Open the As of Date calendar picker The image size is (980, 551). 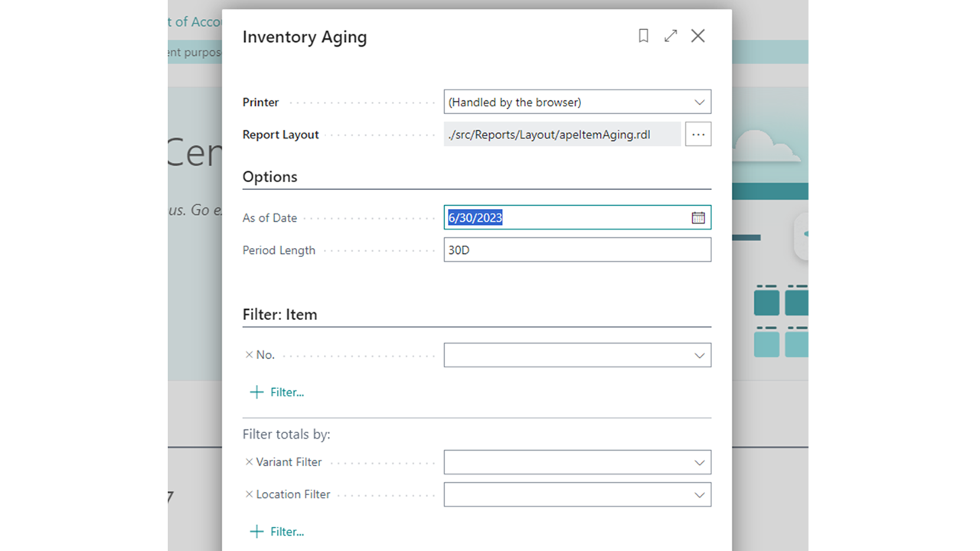pyautogui.click(x=698, y=217)
